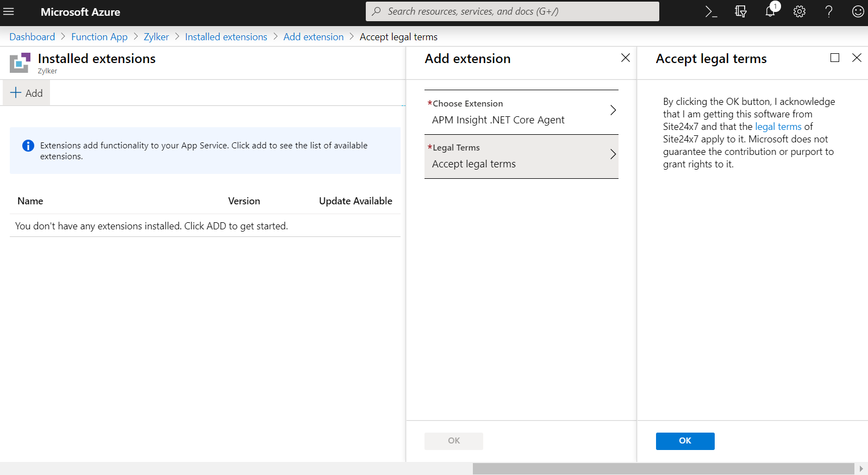This screenshot has width=868, height=475.
Task: Click the feedback smiley icon
Action: click(858, 11)
